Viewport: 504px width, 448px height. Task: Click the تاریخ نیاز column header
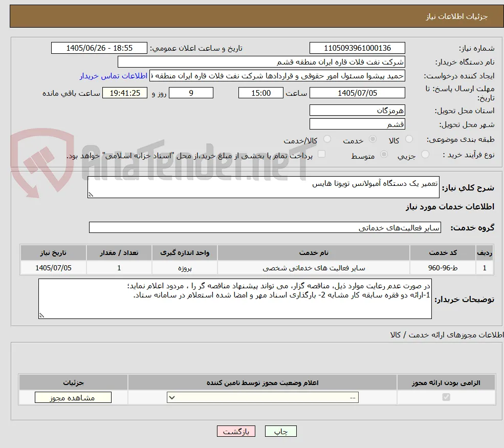pos(53,253)
